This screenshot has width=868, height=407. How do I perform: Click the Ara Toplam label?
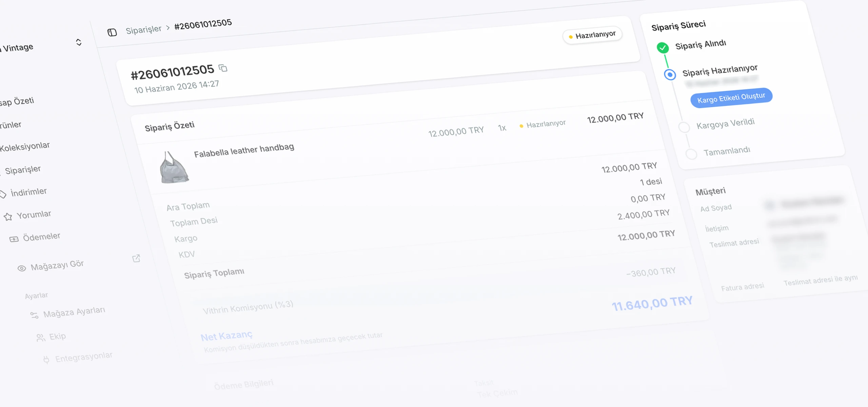(x=188, y=206)
